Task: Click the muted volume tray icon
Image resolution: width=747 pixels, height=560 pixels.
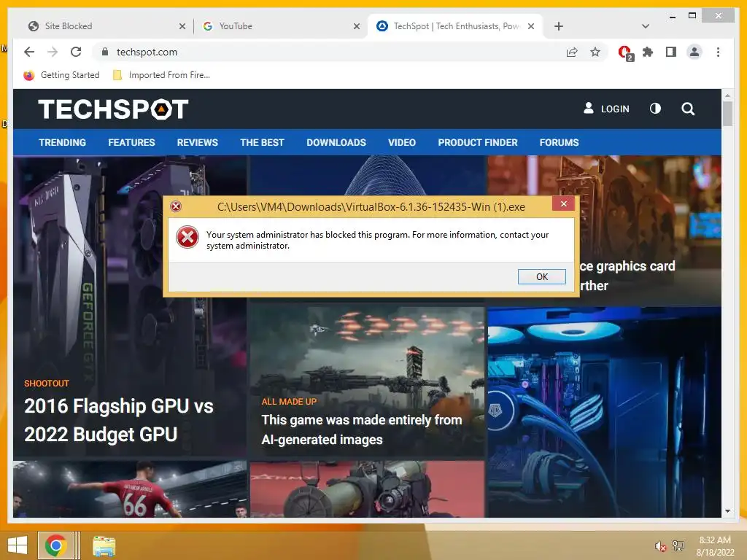Action: 659,546
